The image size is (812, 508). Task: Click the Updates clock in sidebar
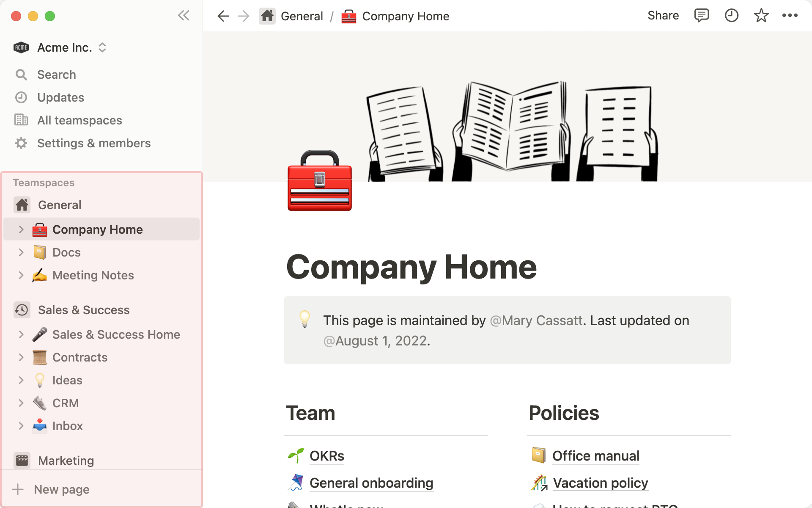(x=21, y=97)
